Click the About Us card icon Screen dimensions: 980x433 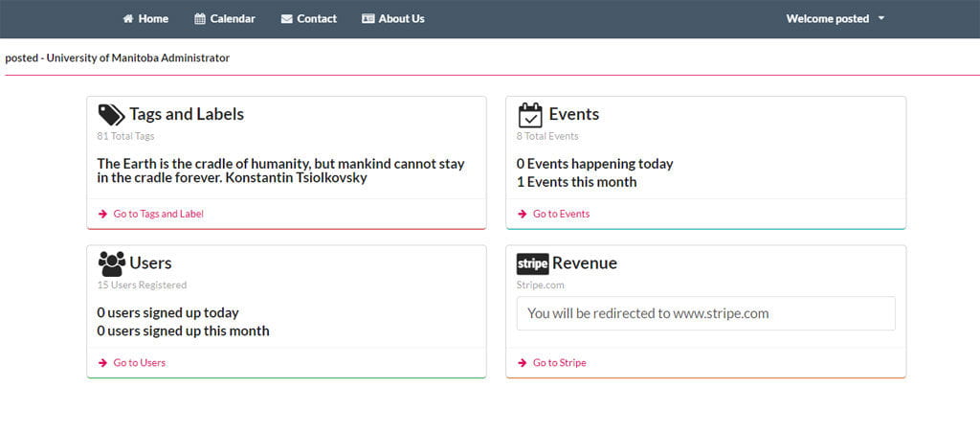[x=368, y=19]
